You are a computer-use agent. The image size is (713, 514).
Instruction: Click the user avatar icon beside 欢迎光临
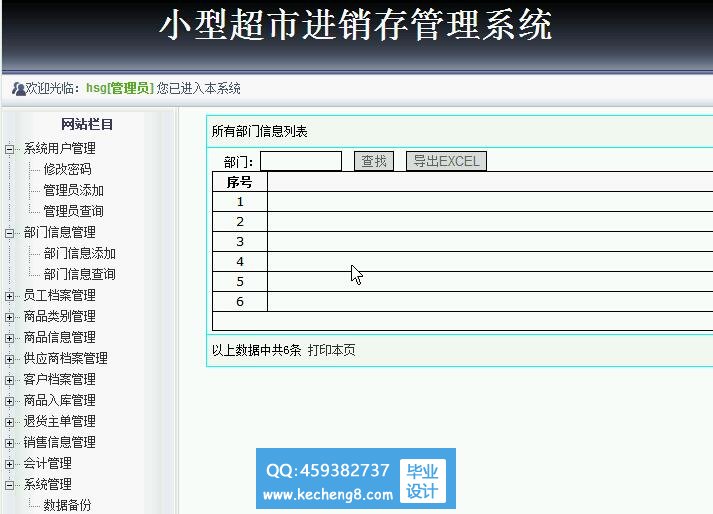[18, 88]
